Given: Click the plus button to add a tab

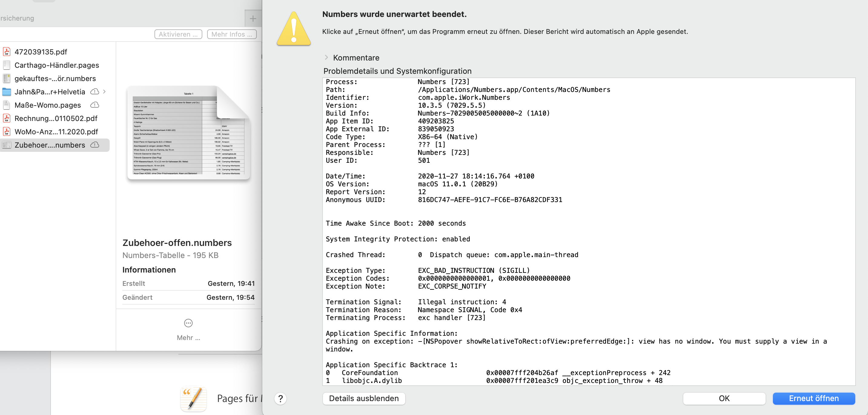Looking at the screenshot, I should coord(253,18).
